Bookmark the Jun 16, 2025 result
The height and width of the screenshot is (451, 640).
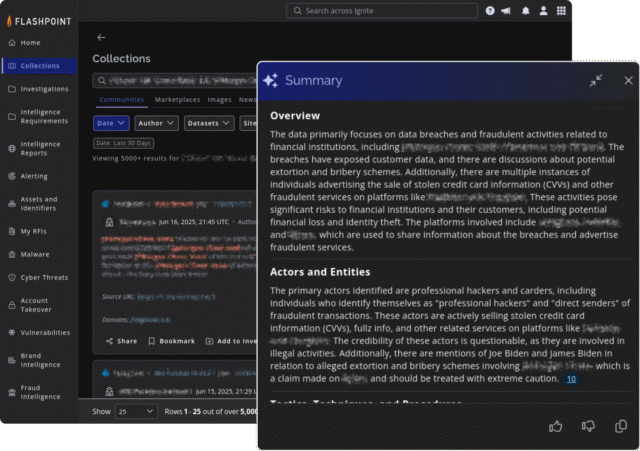(171, 341)
